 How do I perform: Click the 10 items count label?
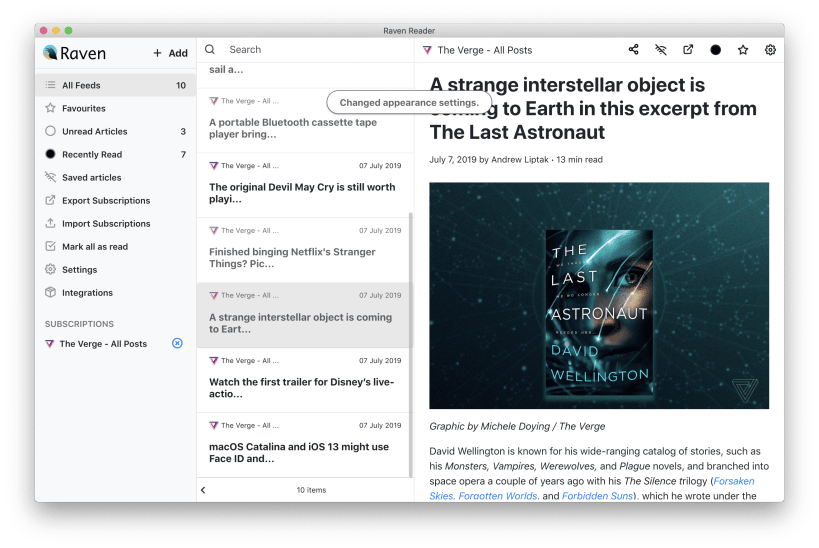pos(311,490)
